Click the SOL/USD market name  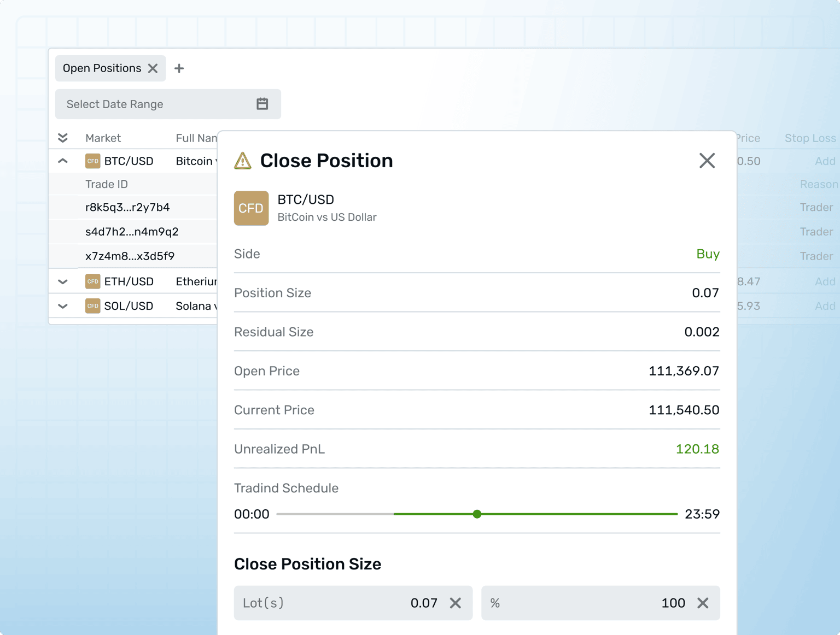pyautogui.click(x=129, y=306)
